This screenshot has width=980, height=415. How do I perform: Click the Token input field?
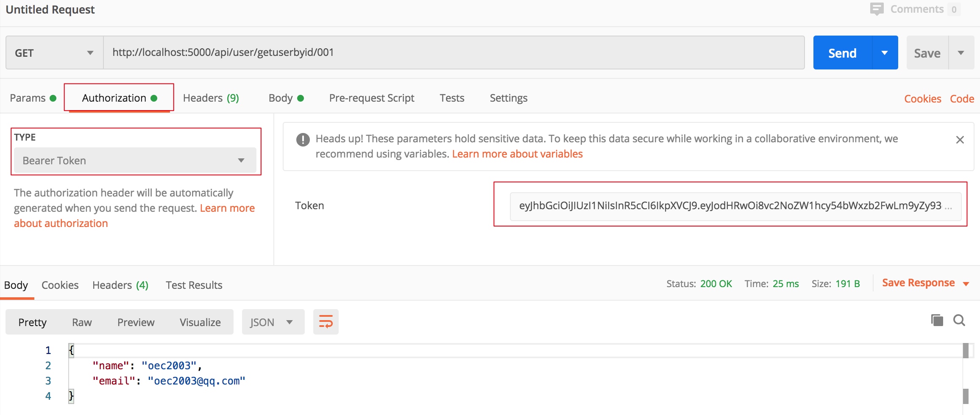[730, 206]
